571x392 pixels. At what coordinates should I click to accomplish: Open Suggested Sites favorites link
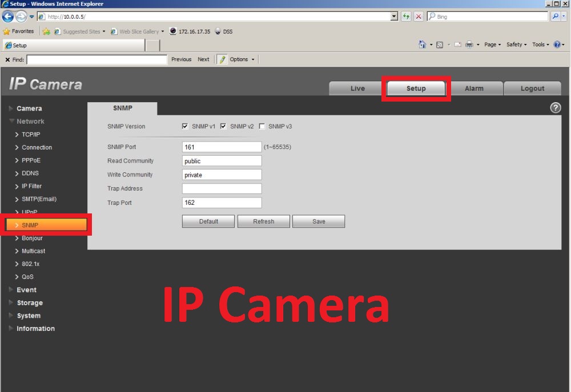click(x=79, y=31)
